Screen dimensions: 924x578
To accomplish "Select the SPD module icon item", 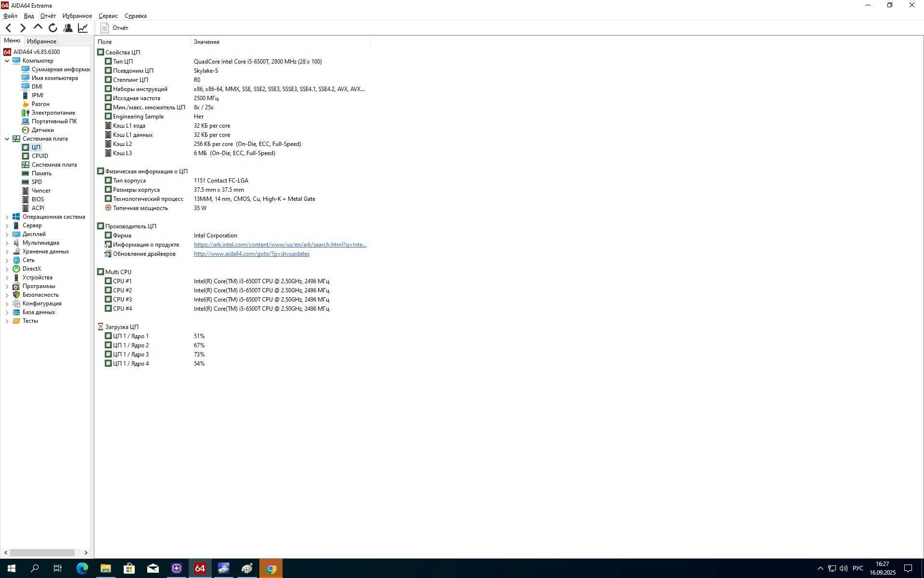I will (x=32, y=182).
